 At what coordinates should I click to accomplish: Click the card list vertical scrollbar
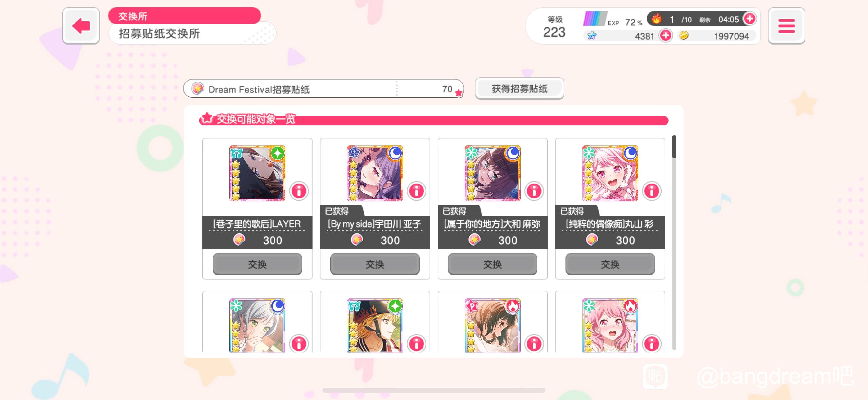[674, 242]
